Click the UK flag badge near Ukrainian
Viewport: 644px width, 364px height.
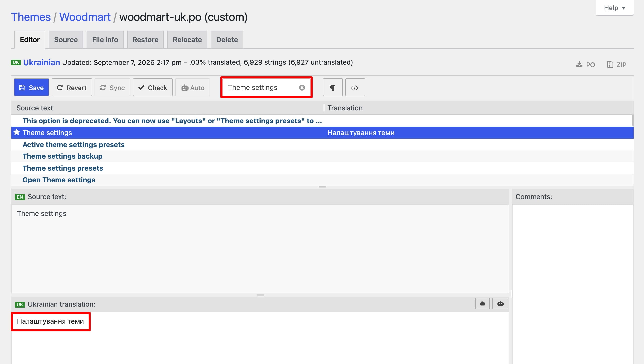(x=16, y=62)
